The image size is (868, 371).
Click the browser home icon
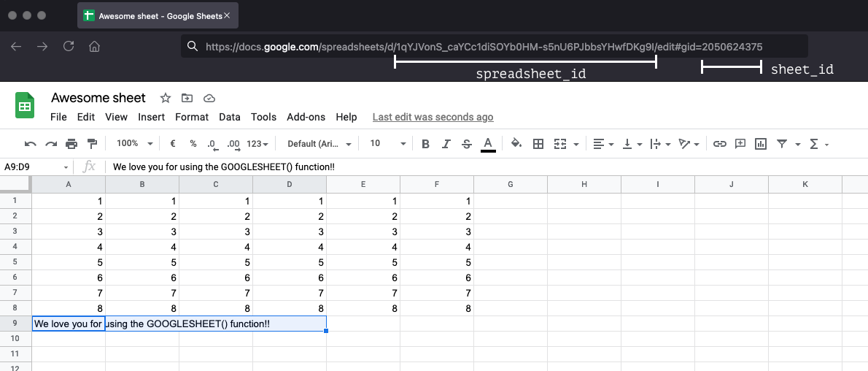coord(95,46)
